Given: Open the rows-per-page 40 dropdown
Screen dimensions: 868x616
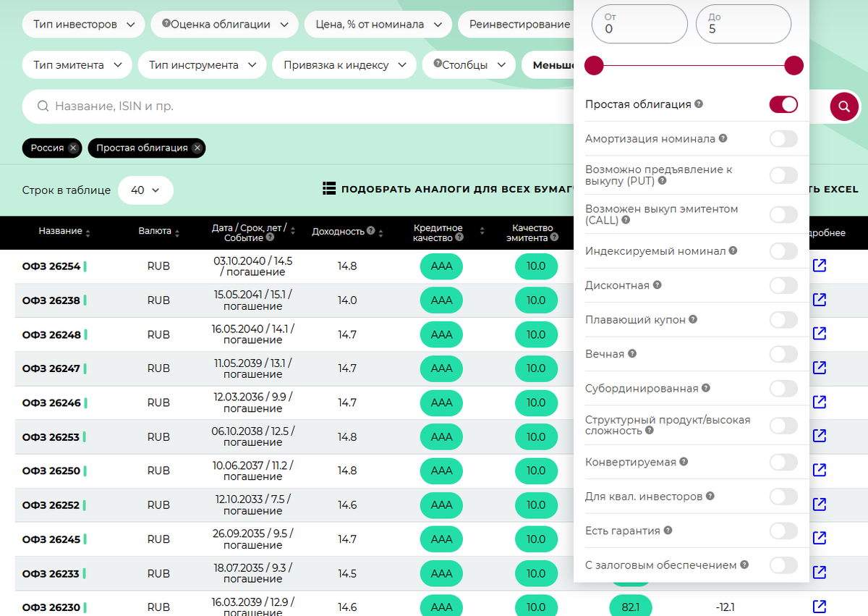Looking at the screenshot, I should click(147, 190).
